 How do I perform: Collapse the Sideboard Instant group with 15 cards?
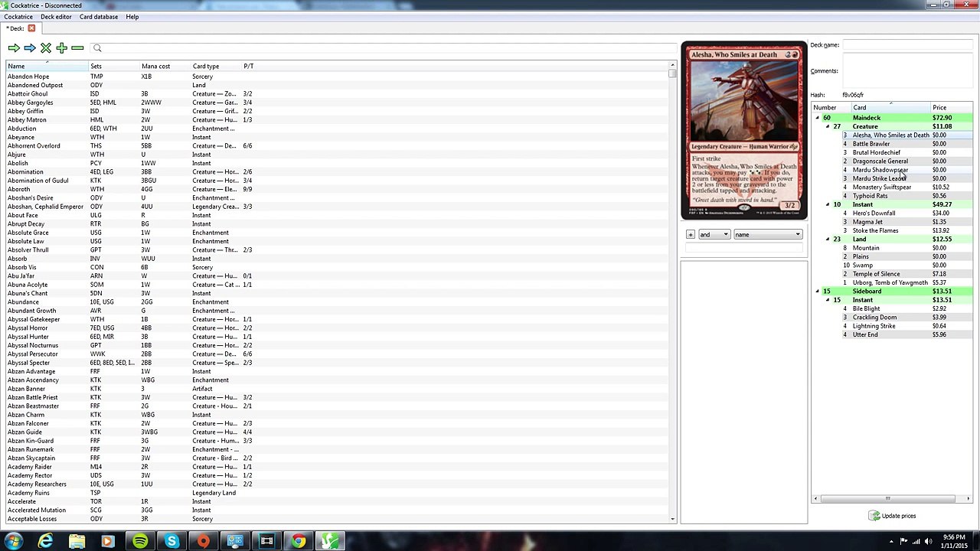tap(827, 300)
